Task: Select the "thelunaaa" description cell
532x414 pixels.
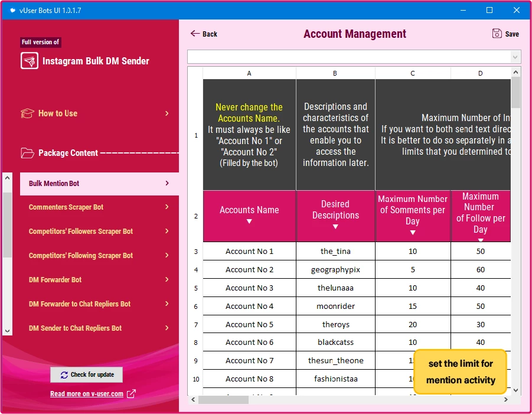Action: (x=335, y=288)
